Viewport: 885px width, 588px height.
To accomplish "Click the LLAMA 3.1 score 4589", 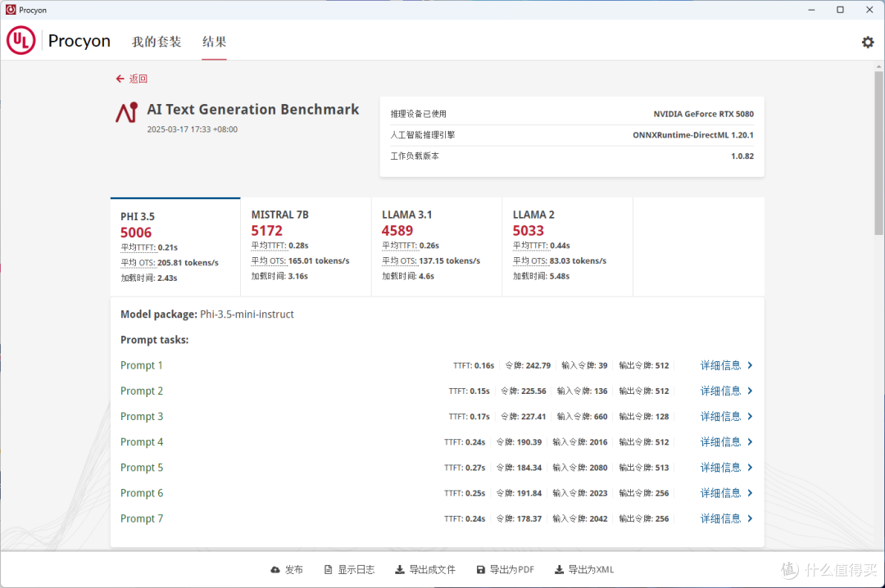I will [397, 230].
